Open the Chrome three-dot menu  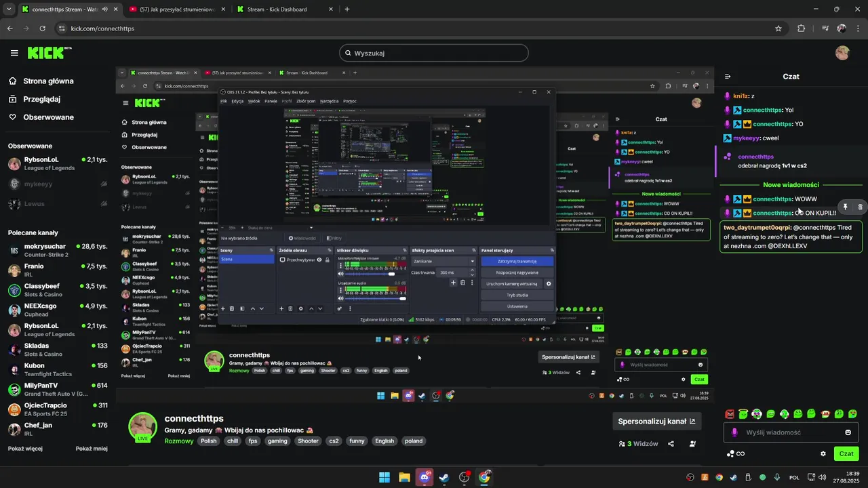click(x=859, y=28)
